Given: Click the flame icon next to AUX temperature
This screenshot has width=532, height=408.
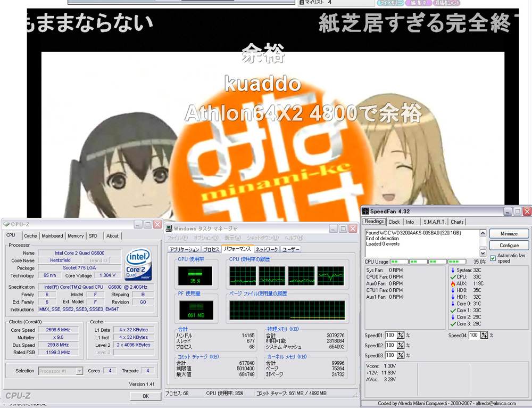Looking at the screenshot, I should pos(453,283).
